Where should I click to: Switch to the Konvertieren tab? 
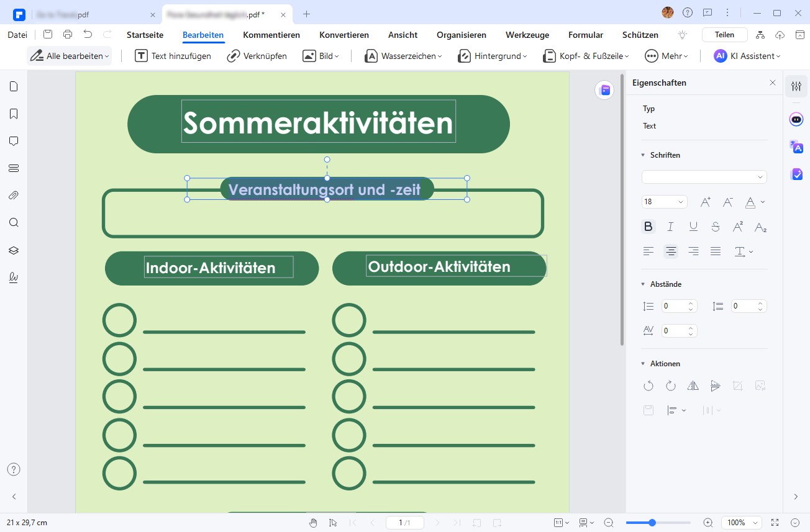pyautogui.click(x=344, y=35)
